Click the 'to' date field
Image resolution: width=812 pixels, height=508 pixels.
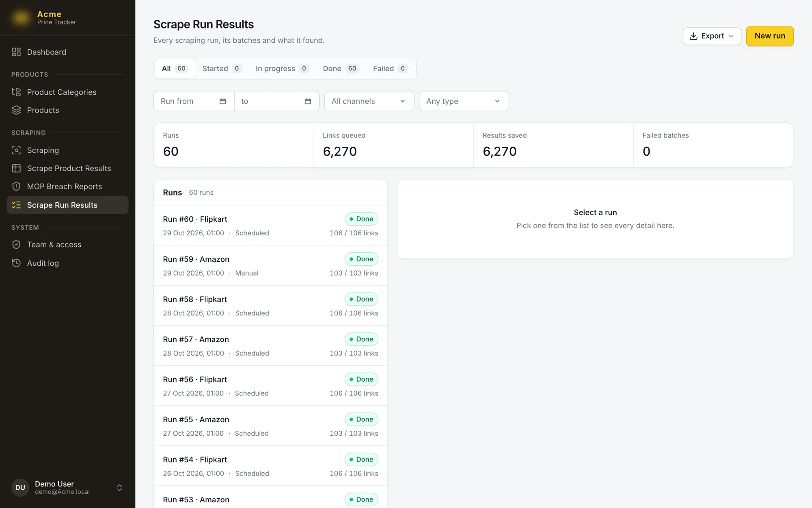tap(277, 101)
